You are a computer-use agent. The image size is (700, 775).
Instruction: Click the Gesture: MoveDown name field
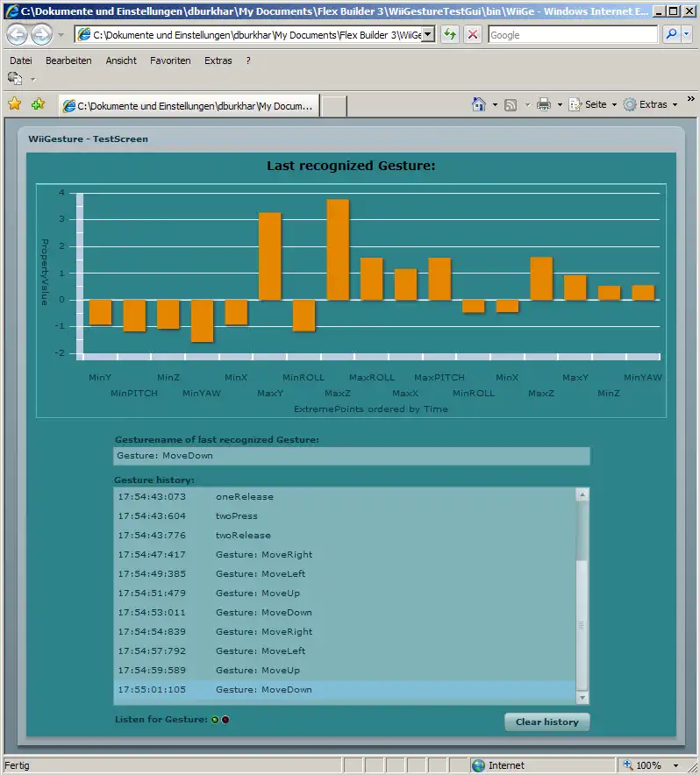coord(352,456)
